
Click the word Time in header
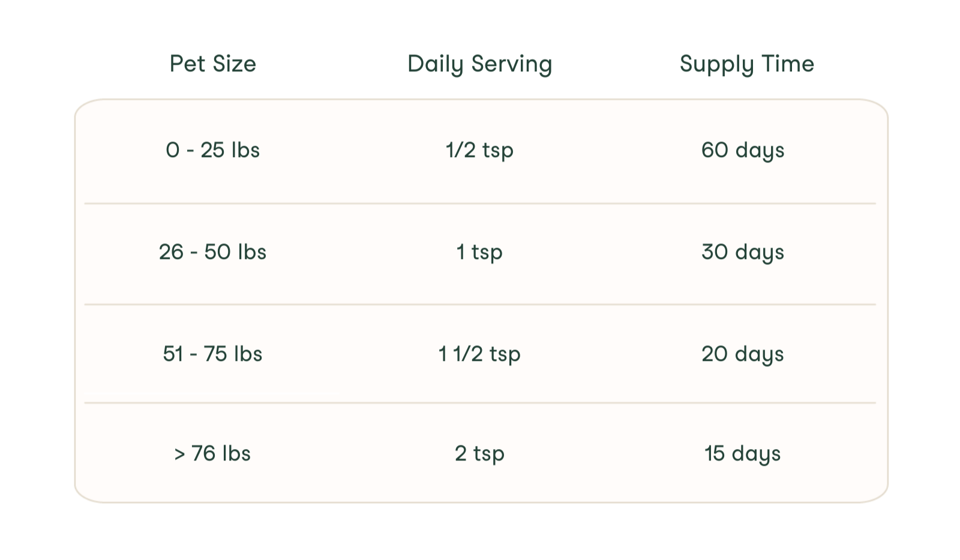[x=788, y=64]
